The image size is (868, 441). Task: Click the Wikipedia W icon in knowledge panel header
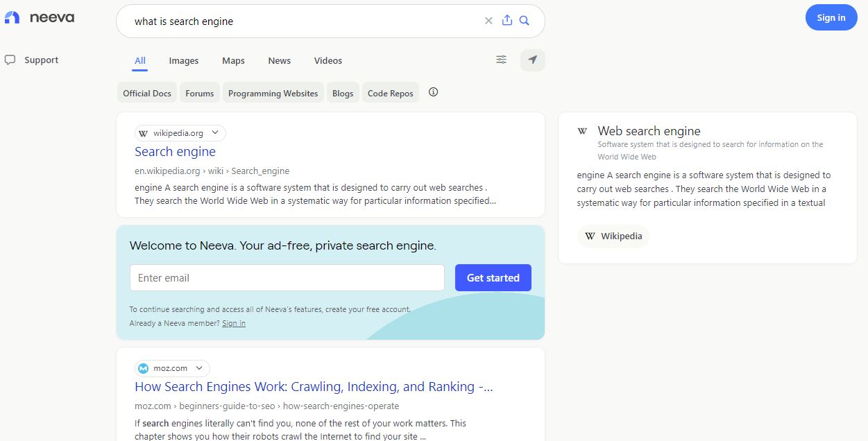583,131
